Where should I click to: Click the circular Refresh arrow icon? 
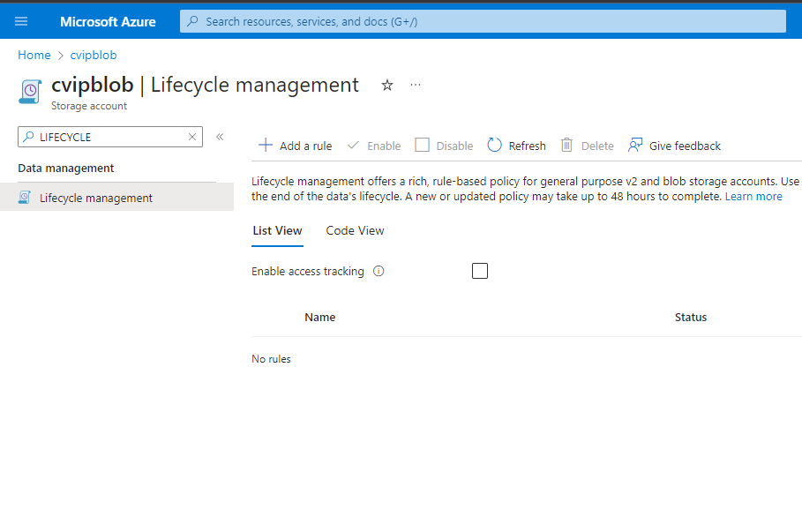coord(495,146)
